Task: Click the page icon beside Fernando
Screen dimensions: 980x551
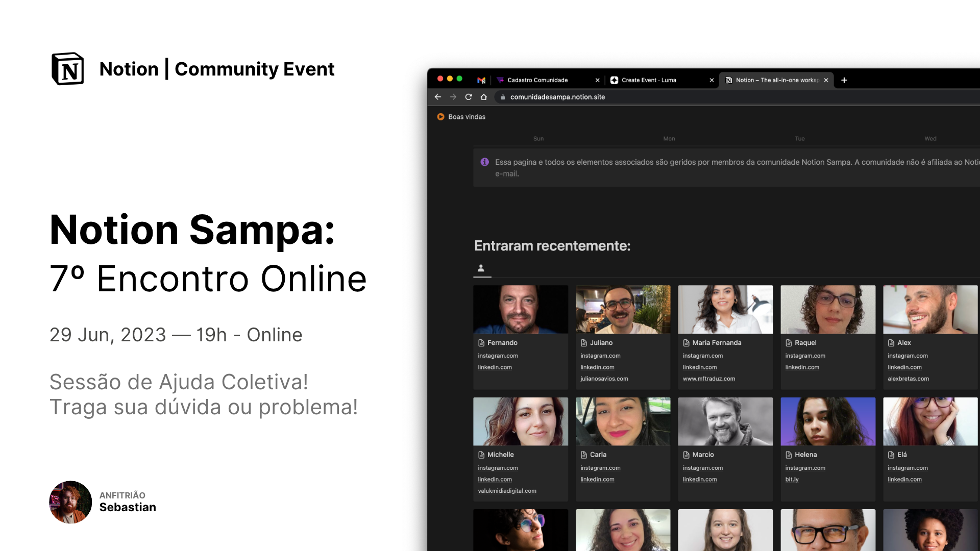Action: click(x=481, y=343)
